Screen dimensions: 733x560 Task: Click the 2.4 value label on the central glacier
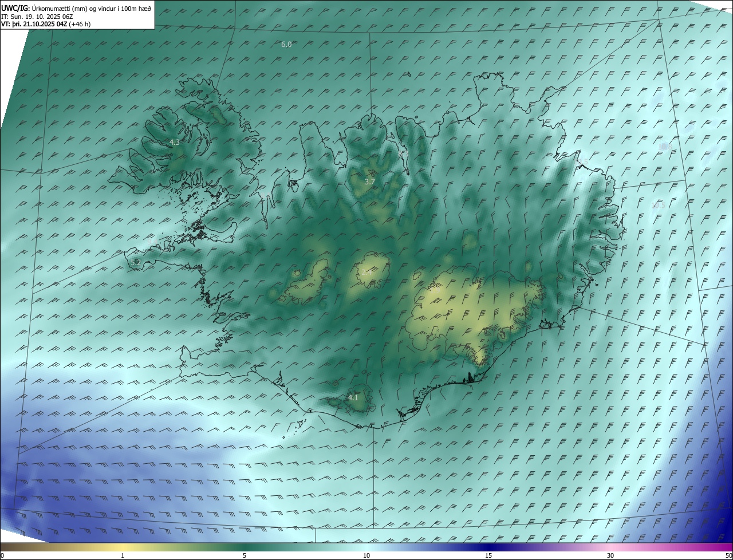click(x=366, y=272)
